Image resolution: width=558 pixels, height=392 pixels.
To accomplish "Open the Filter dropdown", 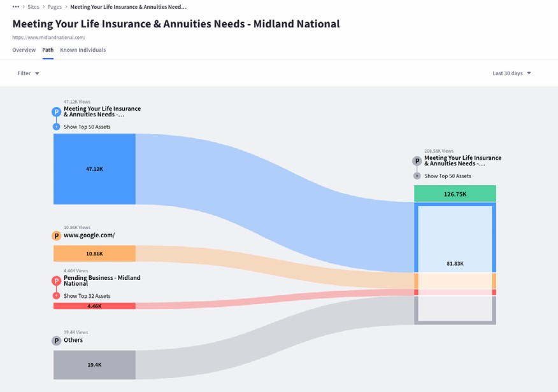I will pyautogui.click(x=28, y=73).
